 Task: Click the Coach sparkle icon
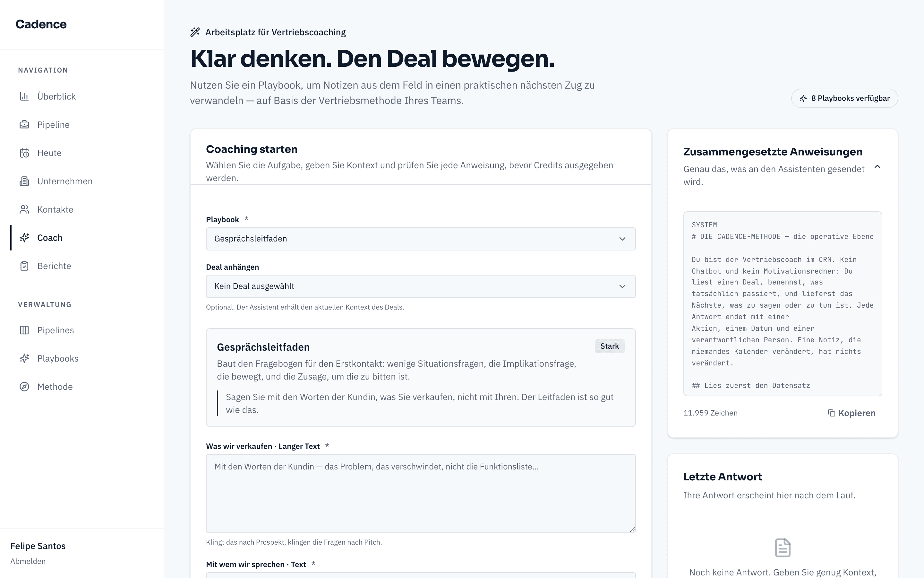click(24, 238)
